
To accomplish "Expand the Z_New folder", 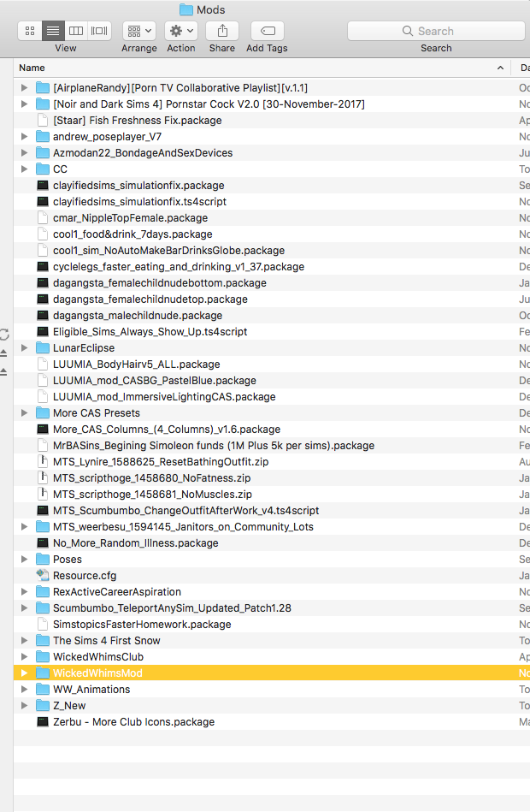I will [x=24, y=705].
